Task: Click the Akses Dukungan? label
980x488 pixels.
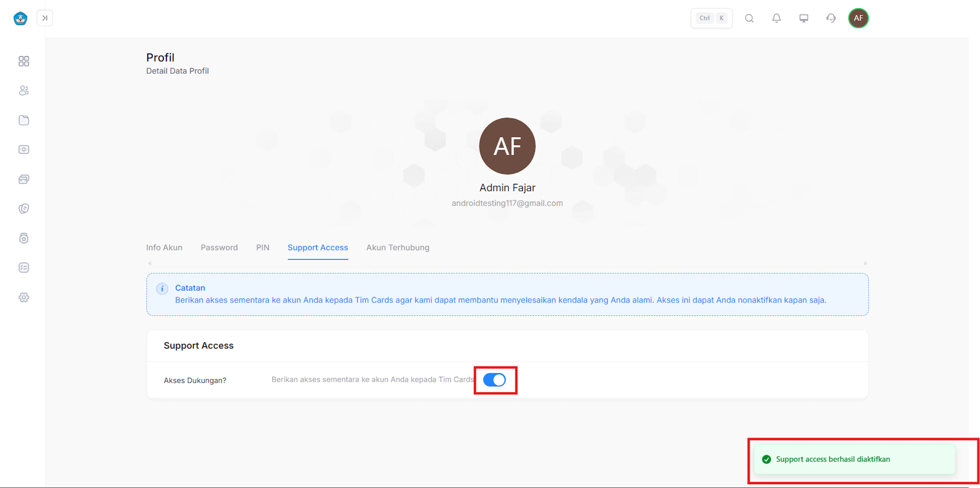Action: tap(195, 380)
